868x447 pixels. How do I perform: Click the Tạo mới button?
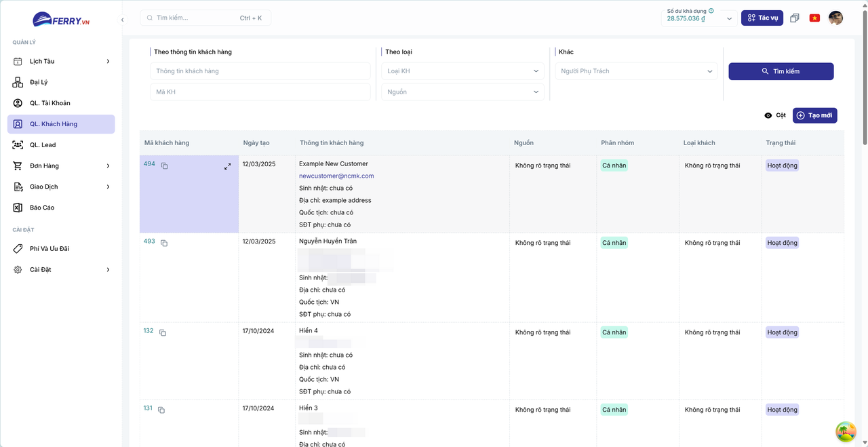pyautogui.click(x=815, y=115)
